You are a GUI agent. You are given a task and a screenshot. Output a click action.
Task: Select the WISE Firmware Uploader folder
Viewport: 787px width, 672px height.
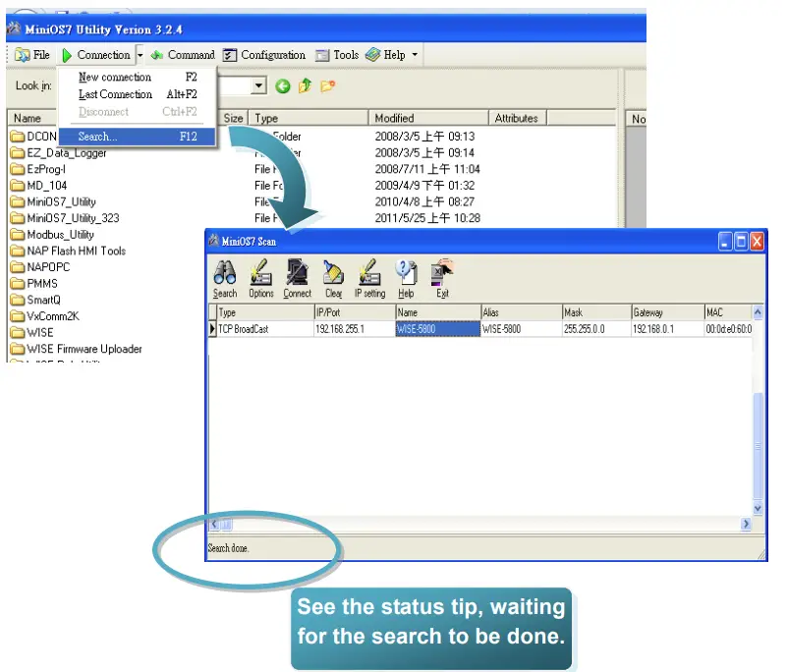pos(77,349)
